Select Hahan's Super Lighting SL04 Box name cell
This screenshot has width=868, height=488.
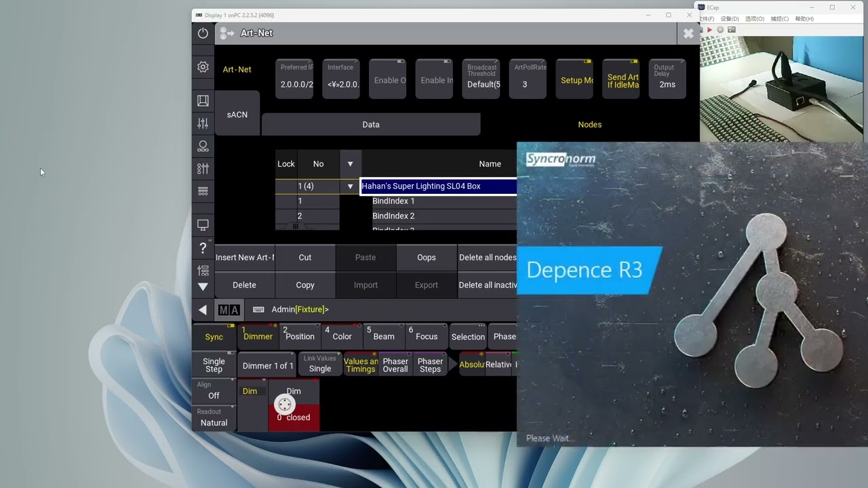pos(439,186)
